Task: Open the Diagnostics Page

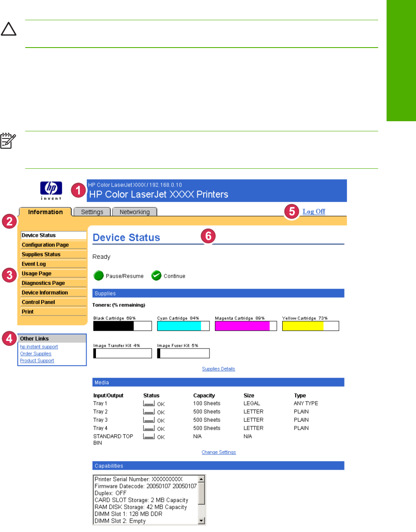Action: tap(53, 283)
